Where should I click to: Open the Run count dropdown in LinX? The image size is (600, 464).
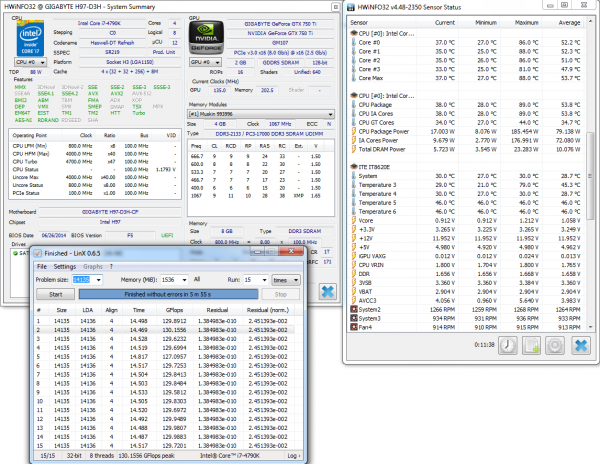tap(264, 280)
